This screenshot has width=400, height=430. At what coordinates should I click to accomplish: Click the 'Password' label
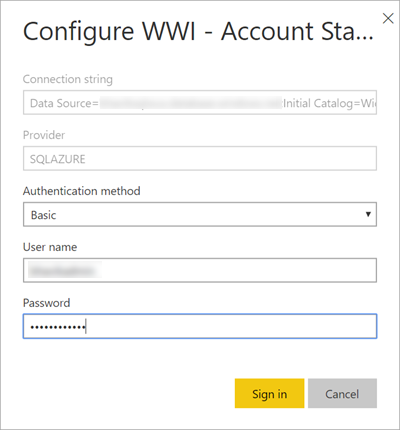coord(47,303)
